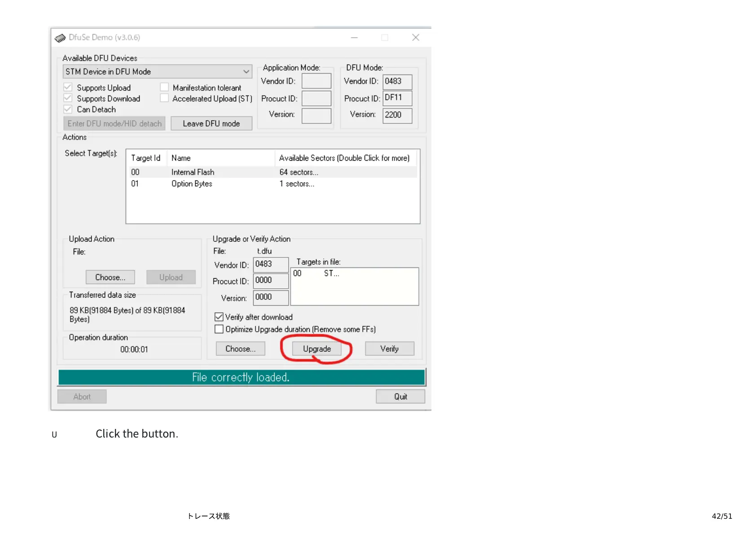Click the file Version input field
Image resolution: width=756 pixels, height=534 pixels.
[270, 298]
